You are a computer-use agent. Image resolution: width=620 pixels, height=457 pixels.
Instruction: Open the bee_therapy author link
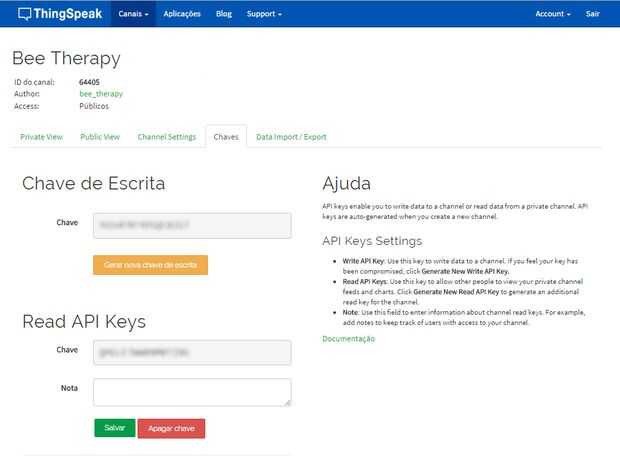click(x=101, y=94)
